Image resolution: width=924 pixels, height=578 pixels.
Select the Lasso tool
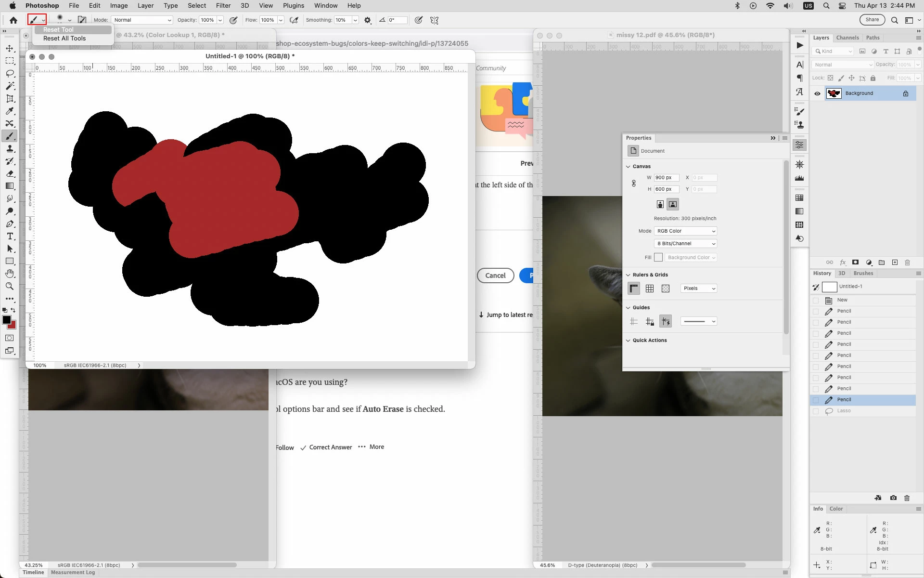coord(10,74)
